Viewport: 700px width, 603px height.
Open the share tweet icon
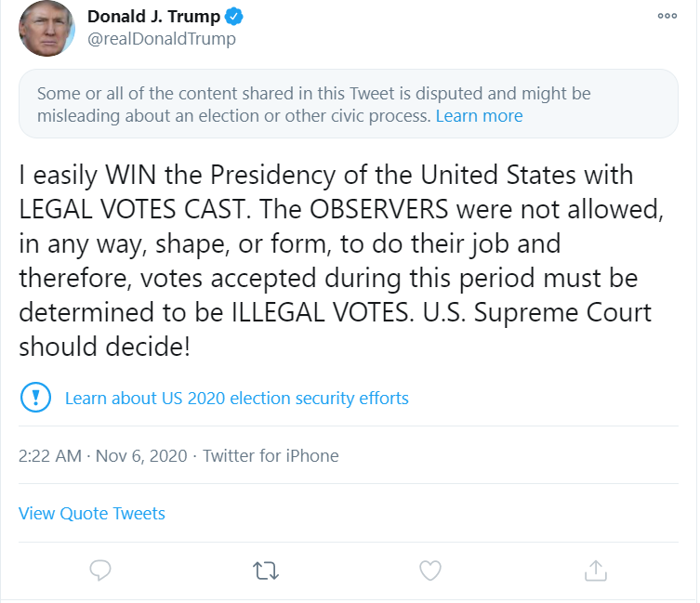pyautogui.click(x=596, y=570)
